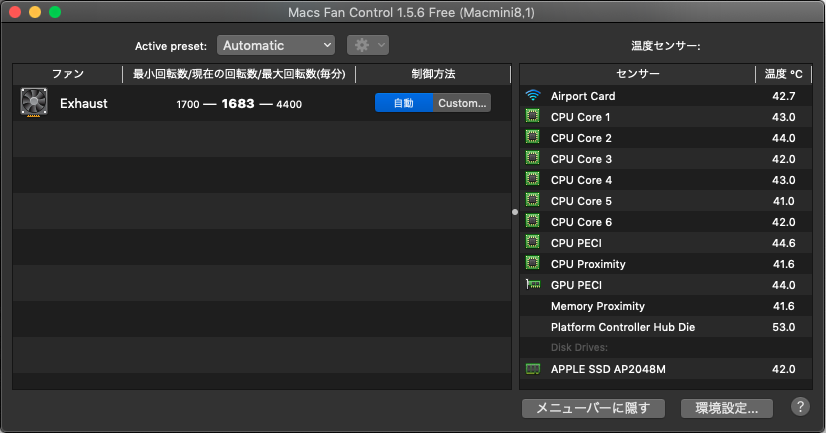Click the ファン column header

click(x=67, y=74)
